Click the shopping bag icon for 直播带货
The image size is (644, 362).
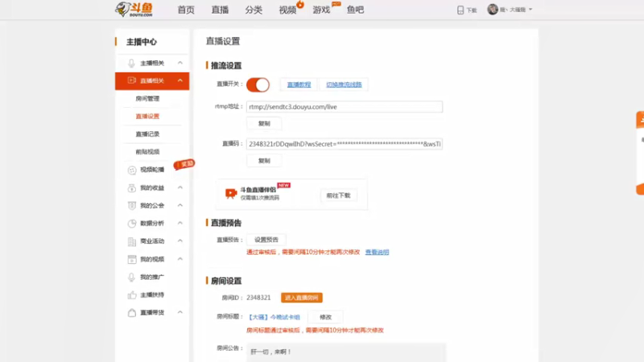click(132, 313)
